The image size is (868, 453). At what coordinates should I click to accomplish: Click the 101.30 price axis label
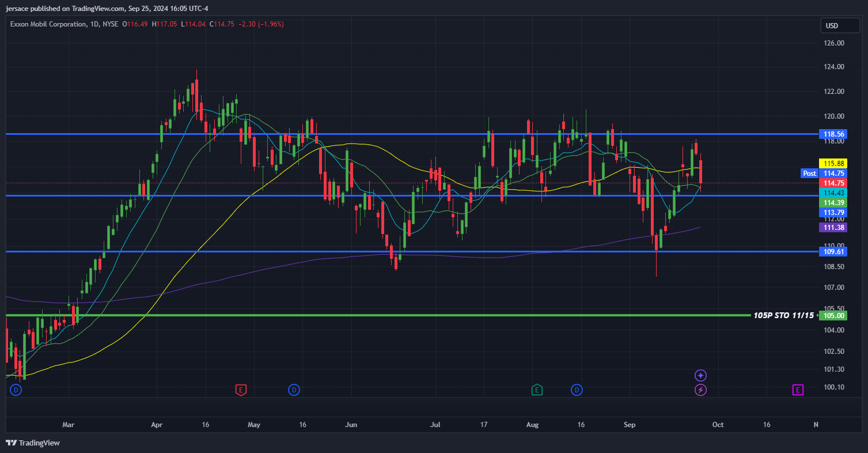(x=833, y=369)
